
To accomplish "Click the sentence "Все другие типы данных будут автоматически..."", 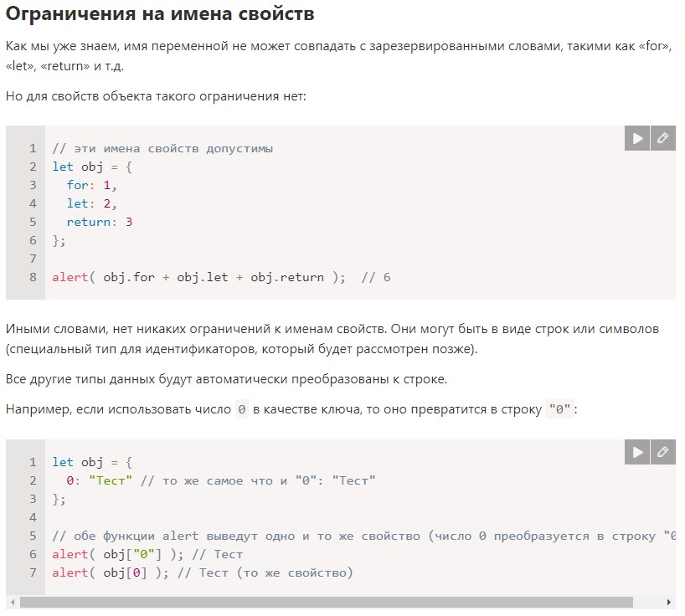I will (226, 379).
